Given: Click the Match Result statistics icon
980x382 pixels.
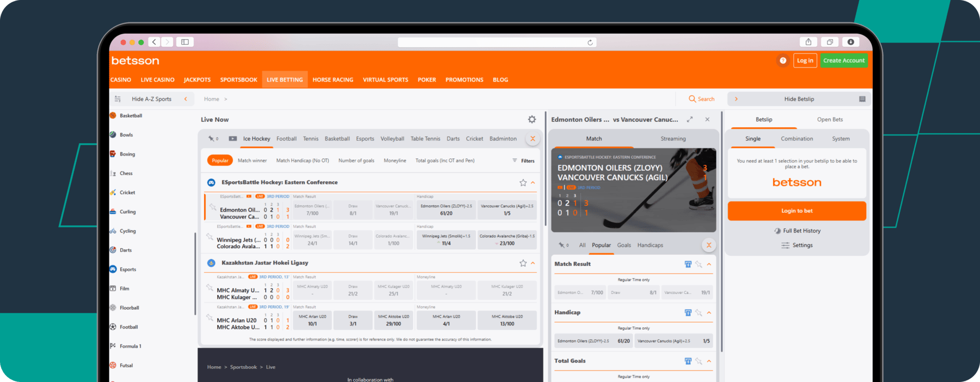Looking at the screenshot, I should (688, 264).
